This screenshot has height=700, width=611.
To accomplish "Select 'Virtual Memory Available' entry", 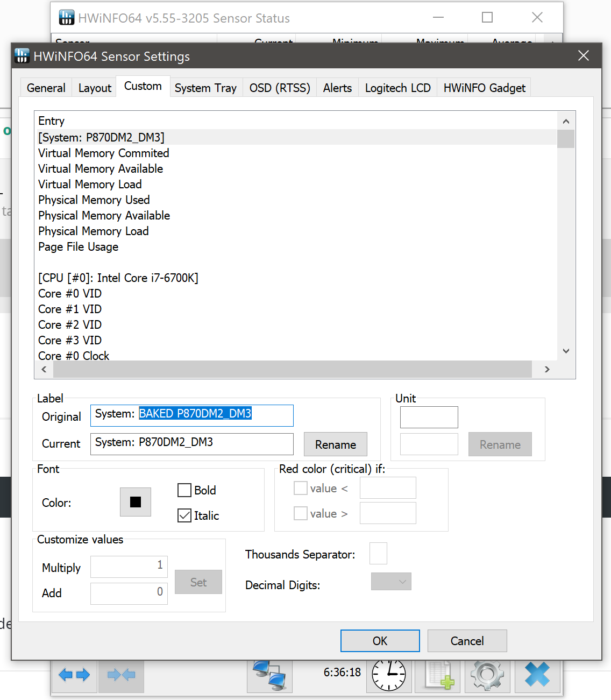I will click(x=296, y=168).
